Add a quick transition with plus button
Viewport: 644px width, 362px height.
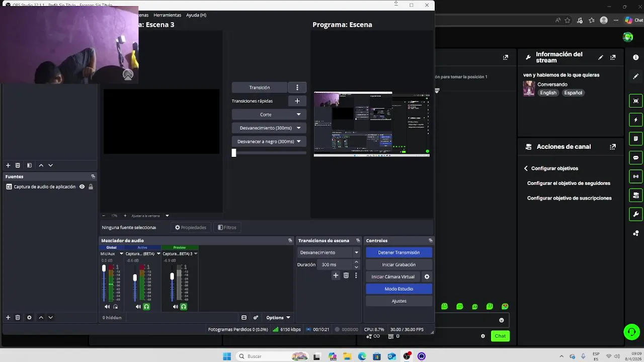click(x=297, y=101)
